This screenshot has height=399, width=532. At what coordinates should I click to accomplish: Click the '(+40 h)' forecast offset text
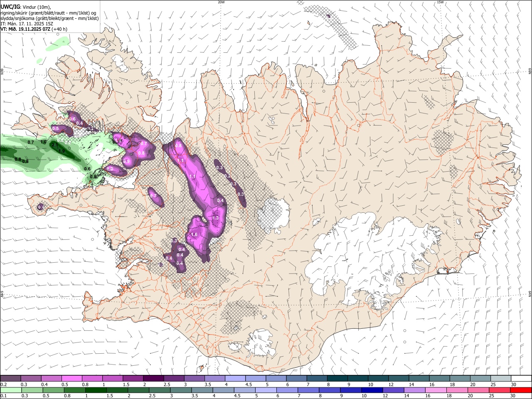pyautogui.click(x=59, y=29)
